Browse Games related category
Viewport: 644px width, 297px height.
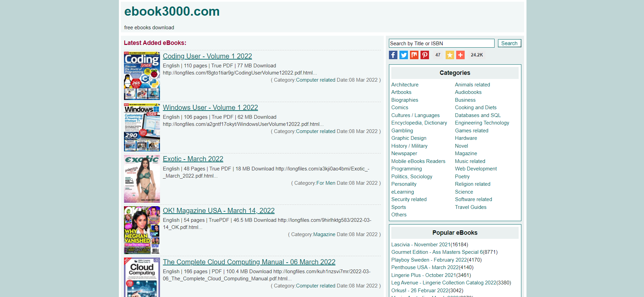pyautogui.click(x=471, y=131)
